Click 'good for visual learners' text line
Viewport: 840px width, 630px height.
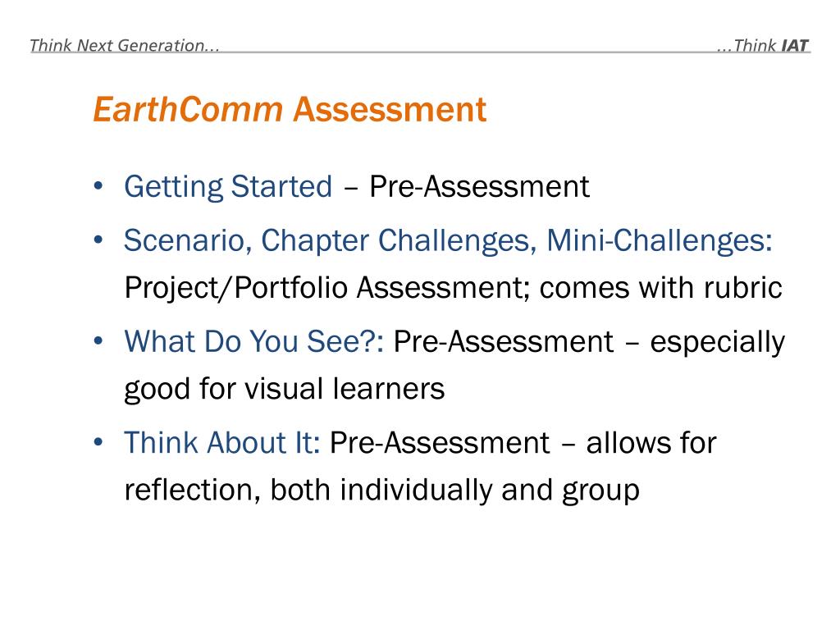pos(285,389)
